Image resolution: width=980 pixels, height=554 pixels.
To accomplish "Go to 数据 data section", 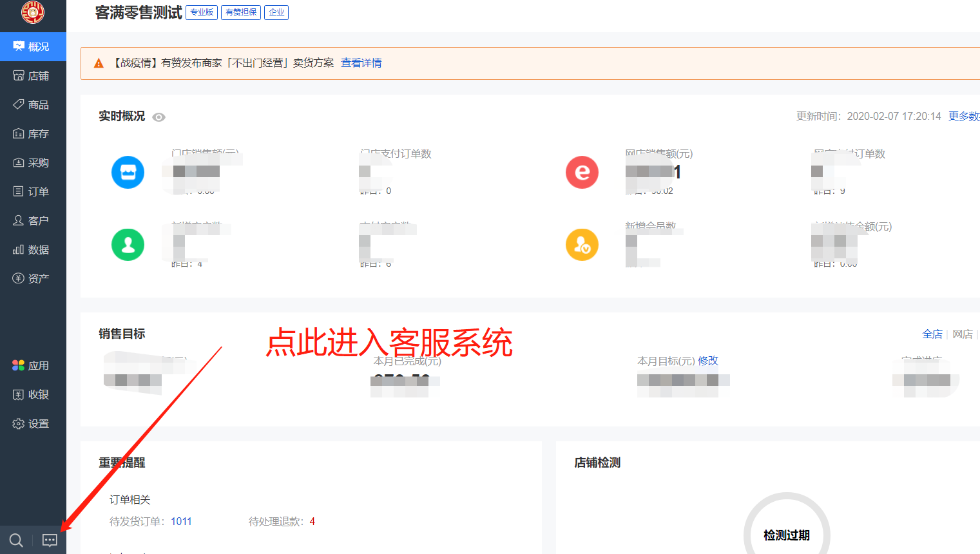I will pos(33,249).
